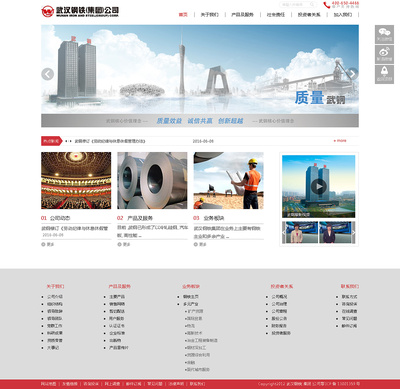The width and height of the screenshot is (400, 389).
Task: Click the red more link
Action: [340, 141]
